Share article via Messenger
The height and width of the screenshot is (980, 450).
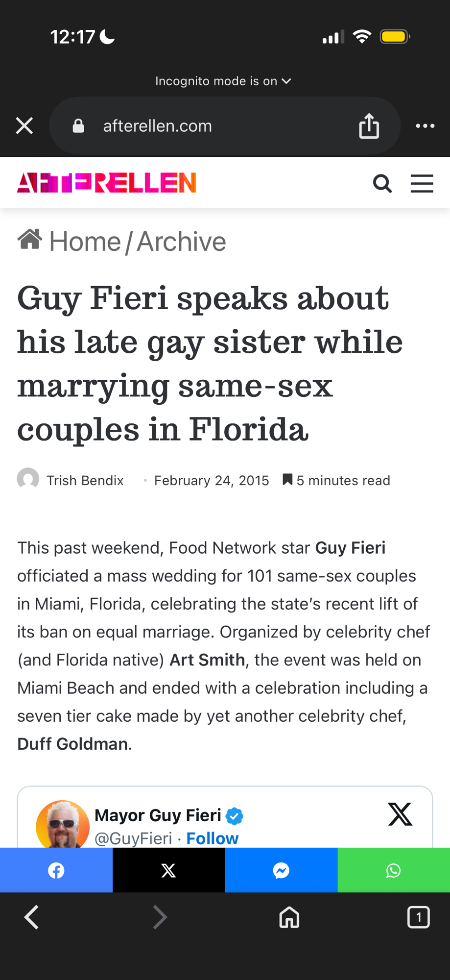coord(281,870)
